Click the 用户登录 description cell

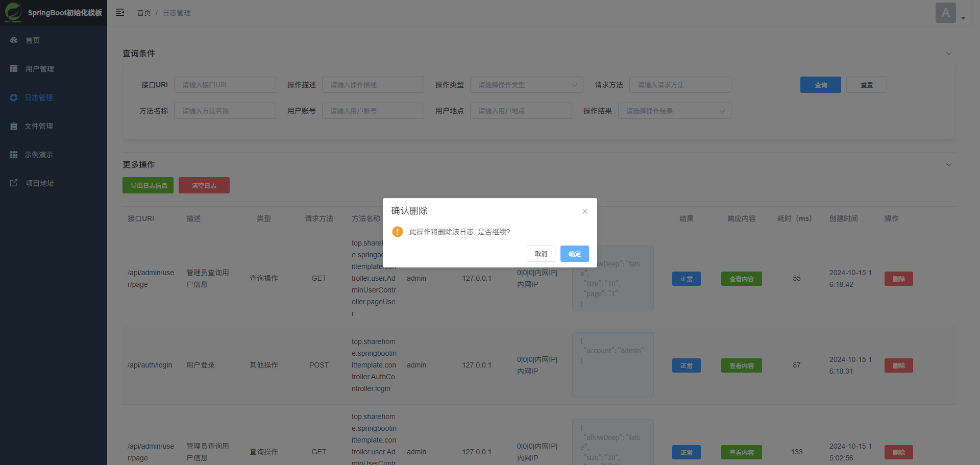(201, 365)
